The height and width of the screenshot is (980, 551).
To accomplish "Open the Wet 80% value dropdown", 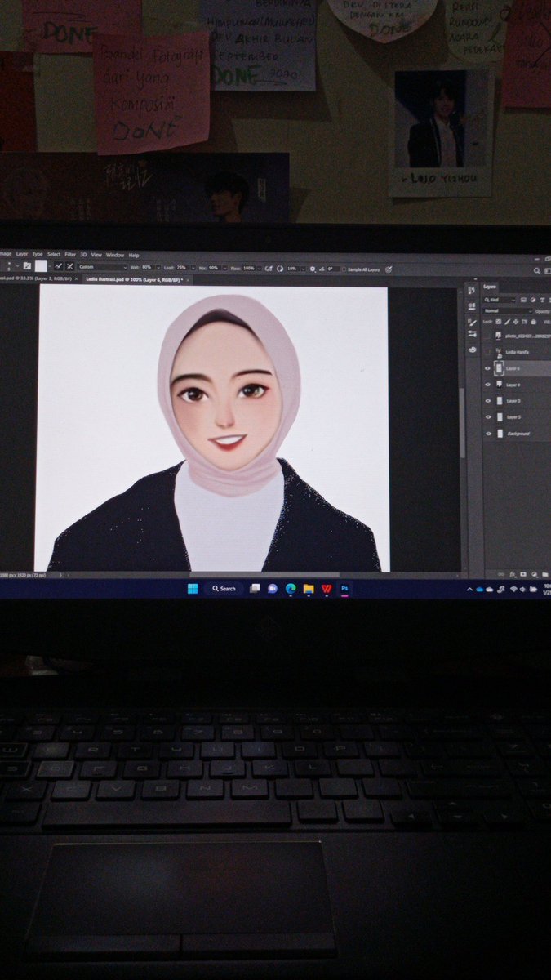I will (x=159, y=266).
